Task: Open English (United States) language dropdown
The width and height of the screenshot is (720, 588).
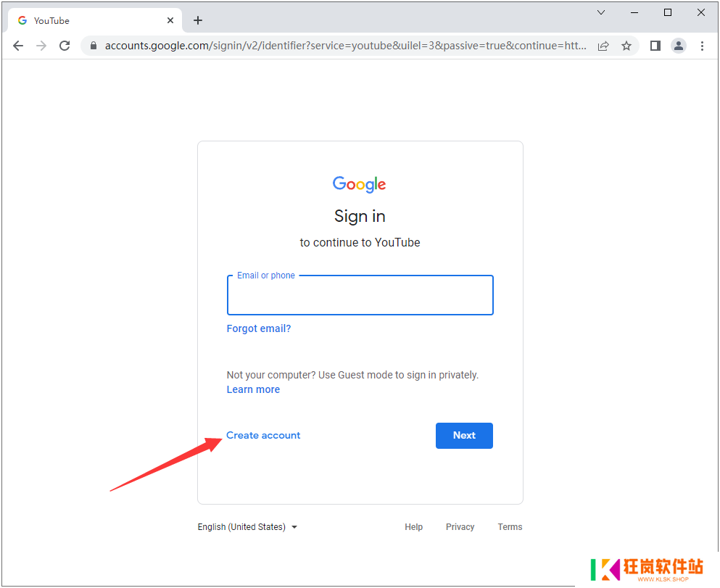Action: [x=247, y=527]
